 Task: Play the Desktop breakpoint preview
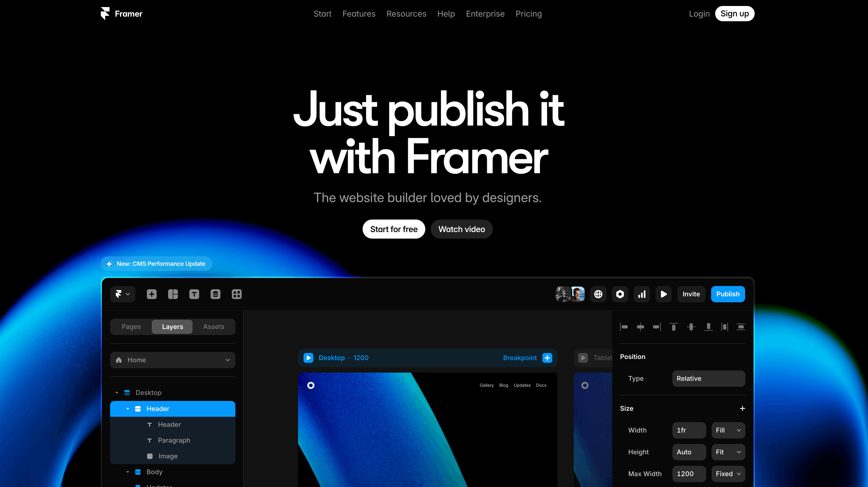(308, 358)
